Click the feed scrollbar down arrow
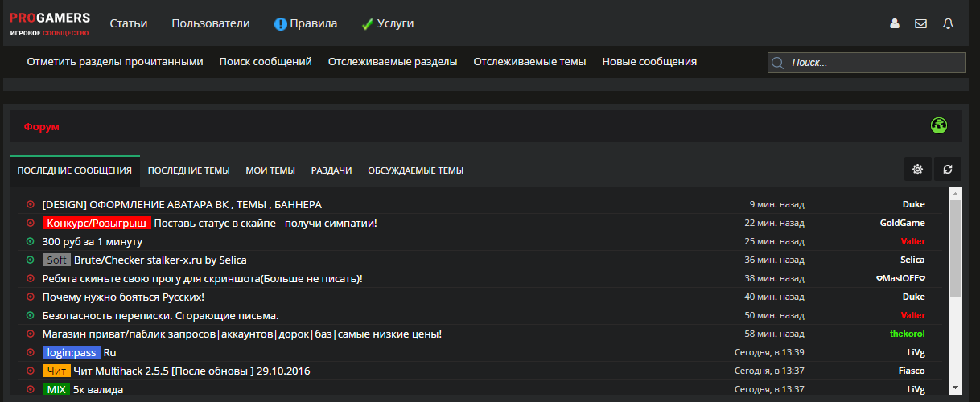 pos(956,388)
